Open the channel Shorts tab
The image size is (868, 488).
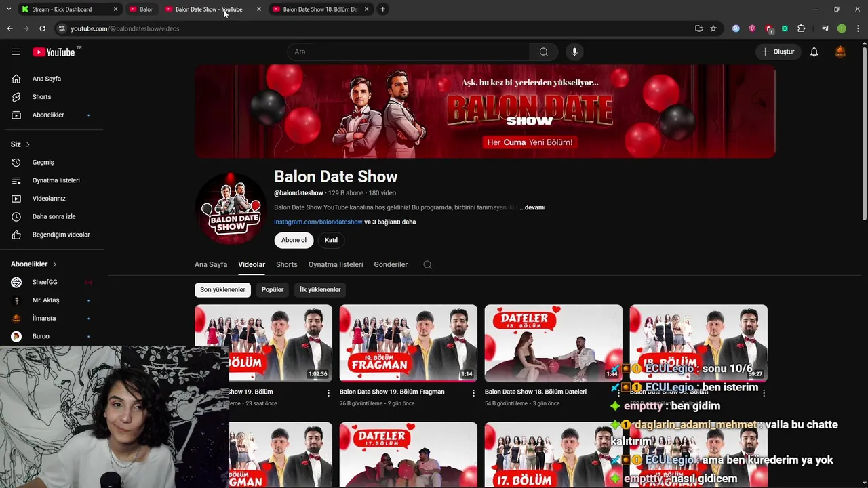point(286,264)
